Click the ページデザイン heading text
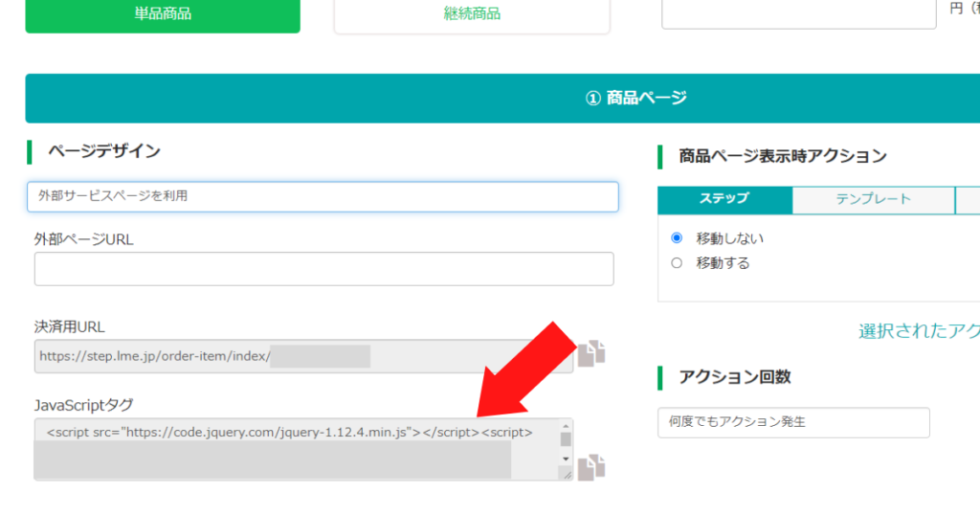Image resolution: width=980 pixels, height=515 pixels. click(104, 151)
